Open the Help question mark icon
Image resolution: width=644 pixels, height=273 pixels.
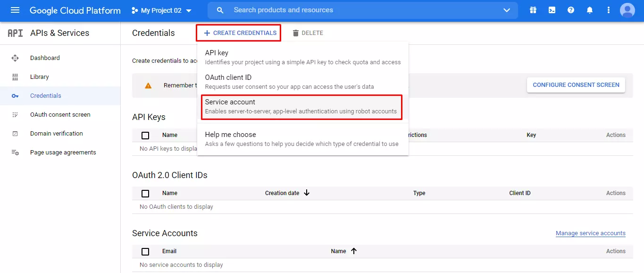click(571, 10)
